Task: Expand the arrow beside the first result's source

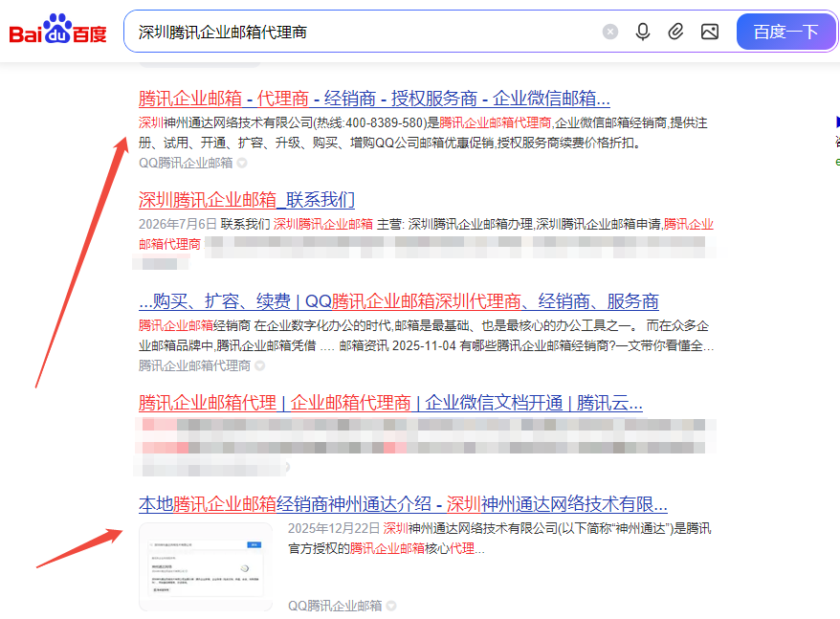Action: 242,163
